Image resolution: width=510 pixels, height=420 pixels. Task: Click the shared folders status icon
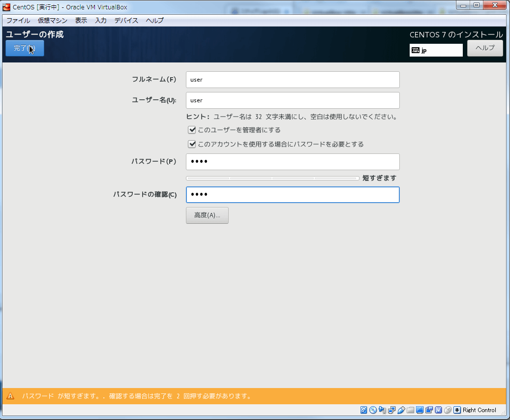[410, 410]
